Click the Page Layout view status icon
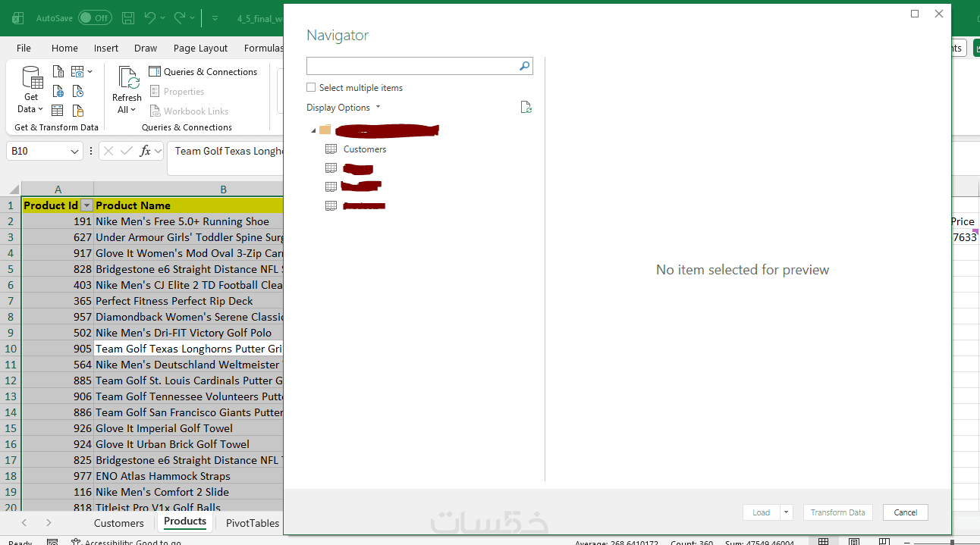Screen dimensions: 980x545 click(855, 541)
